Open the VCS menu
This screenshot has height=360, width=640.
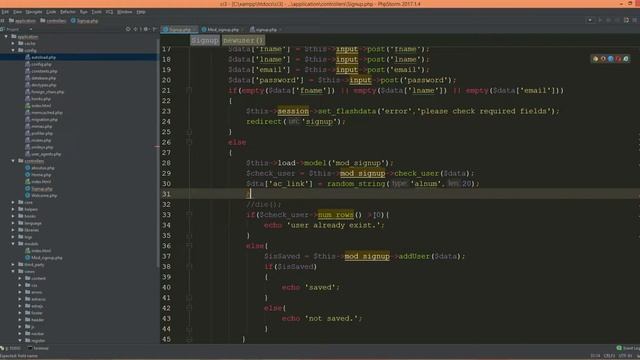click(109, 12)
